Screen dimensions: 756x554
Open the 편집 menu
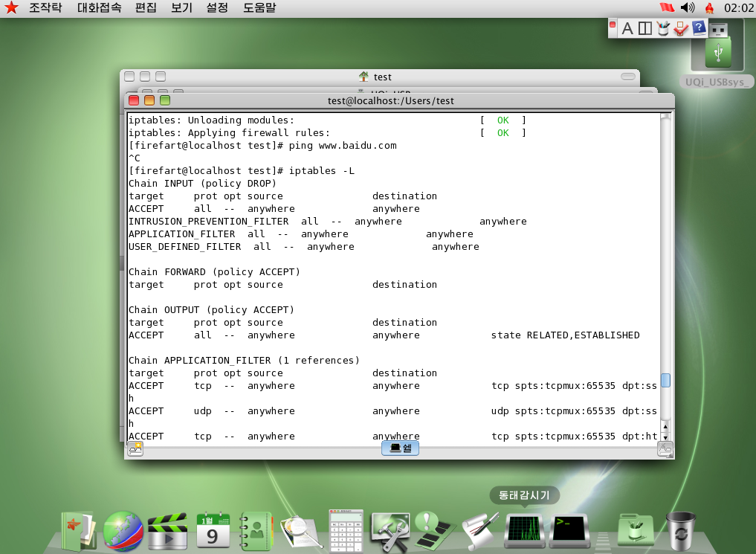tap(146, 8)
